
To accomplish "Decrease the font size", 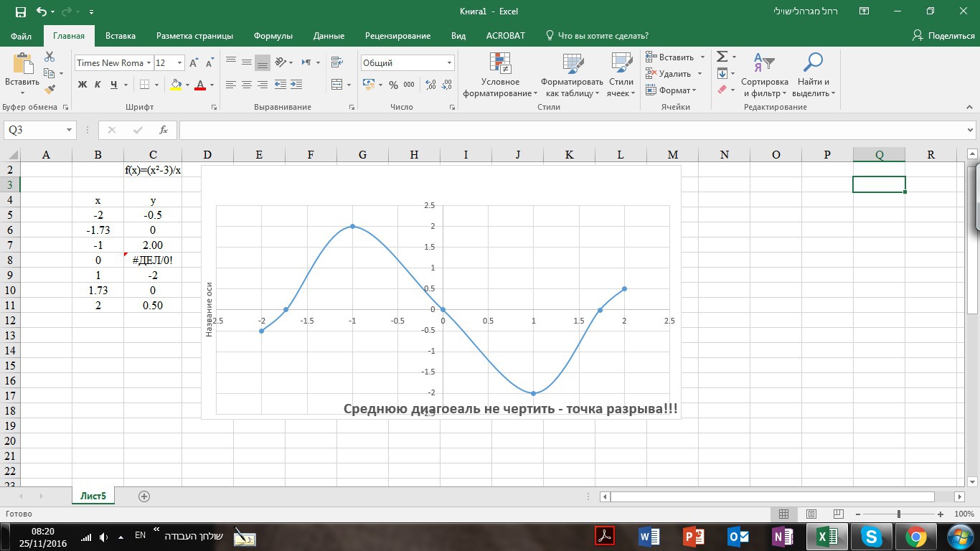I will [x=209, y=63].
